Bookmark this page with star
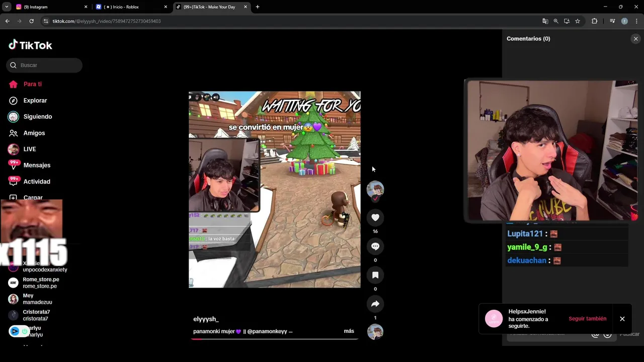This screenshot has width=644, height=362. coord(578,21)
